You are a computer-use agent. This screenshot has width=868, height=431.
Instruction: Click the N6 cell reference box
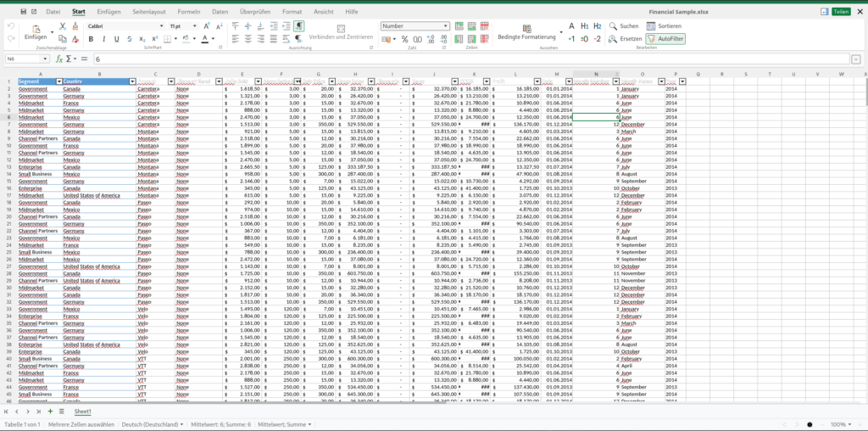25,59
